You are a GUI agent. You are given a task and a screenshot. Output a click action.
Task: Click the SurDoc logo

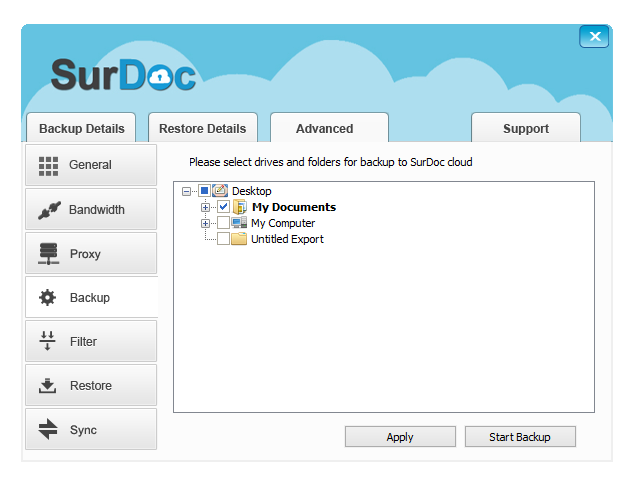tap(123, 75)
